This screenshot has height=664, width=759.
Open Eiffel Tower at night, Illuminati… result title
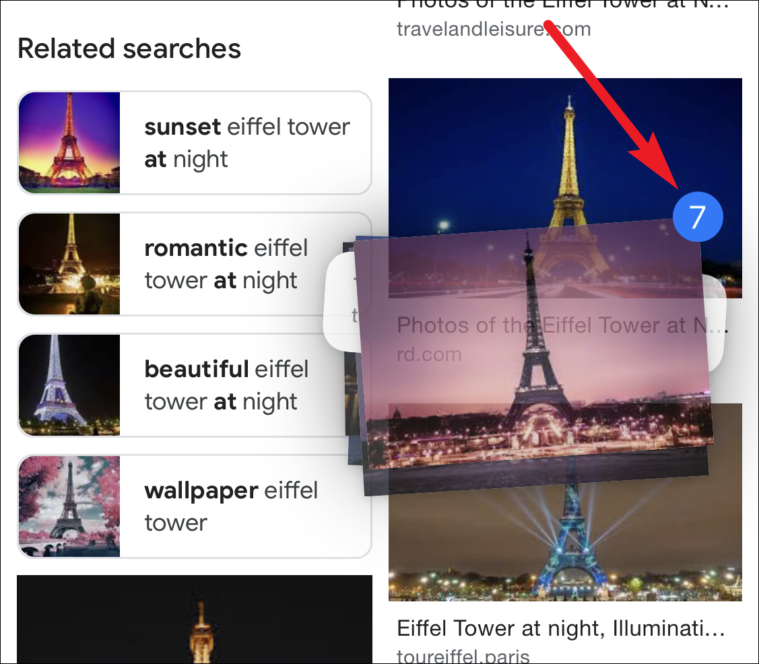(561, 628)
